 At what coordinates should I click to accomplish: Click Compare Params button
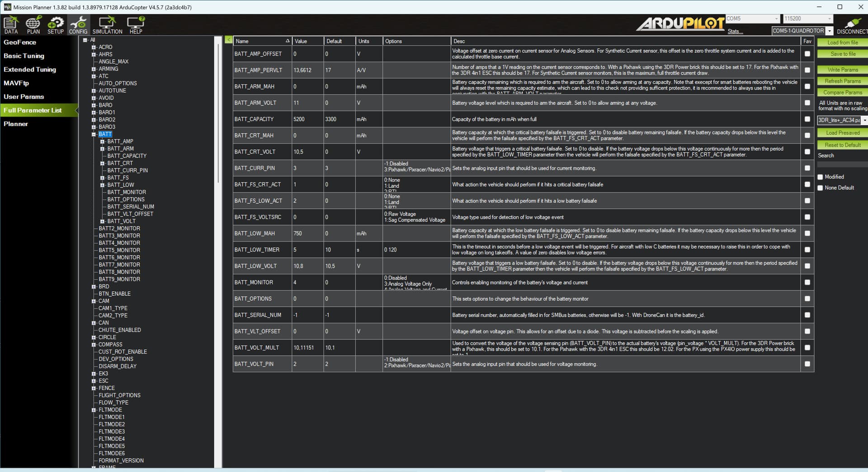coord(842,92)
